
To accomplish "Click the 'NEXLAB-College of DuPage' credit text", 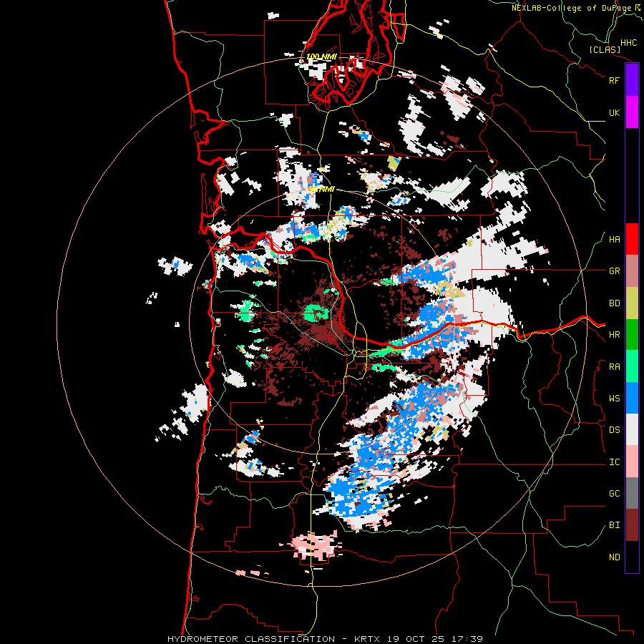I will (571, 8).
